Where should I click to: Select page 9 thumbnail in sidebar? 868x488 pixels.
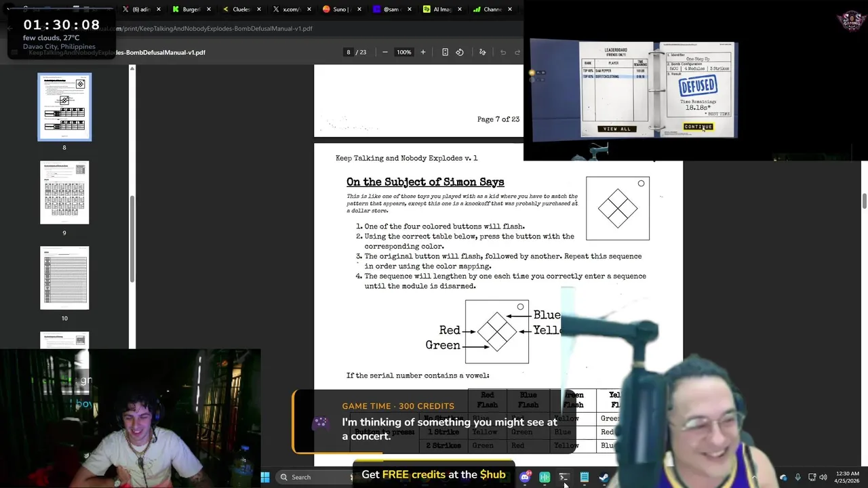coord(64,192)
